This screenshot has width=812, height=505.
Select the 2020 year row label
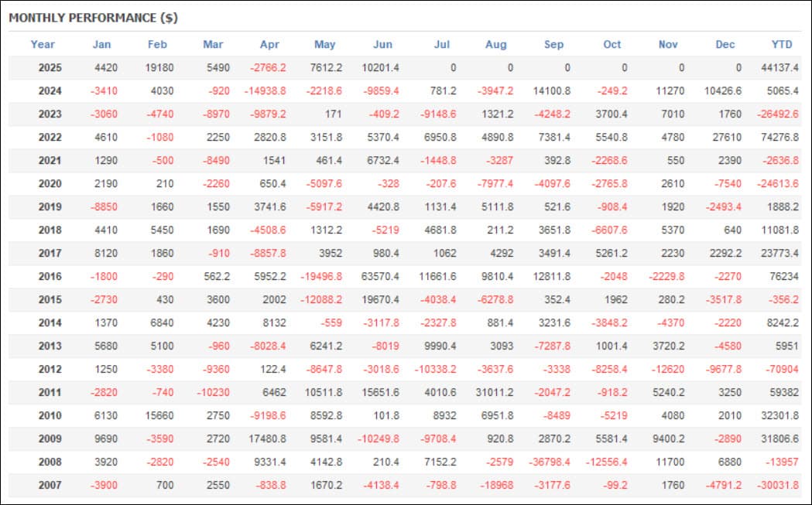(50, 184)
